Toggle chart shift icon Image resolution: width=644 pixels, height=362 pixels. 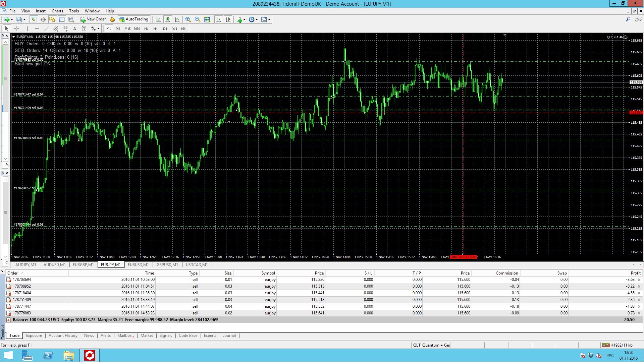228,19
